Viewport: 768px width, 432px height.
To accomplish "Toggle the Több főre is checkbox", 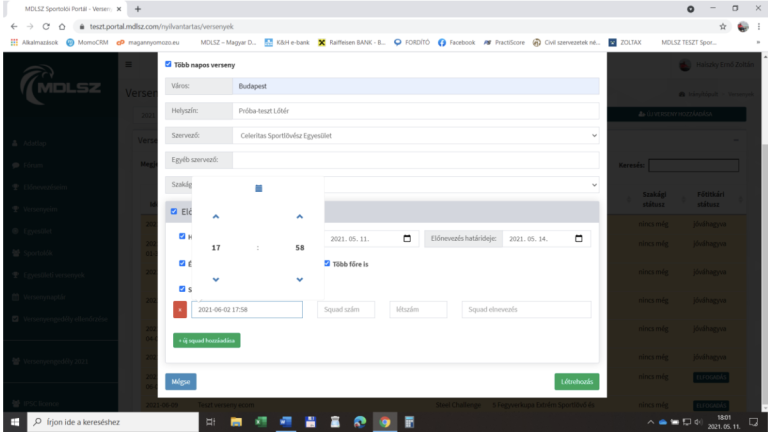I will coord(326,264).
